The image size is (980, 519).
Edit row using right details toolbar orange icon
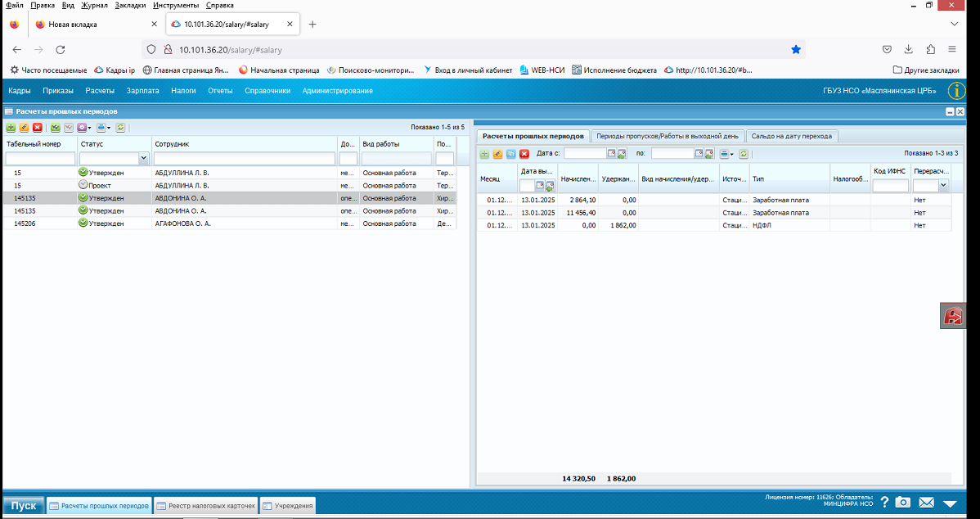[x=498, y=154]
